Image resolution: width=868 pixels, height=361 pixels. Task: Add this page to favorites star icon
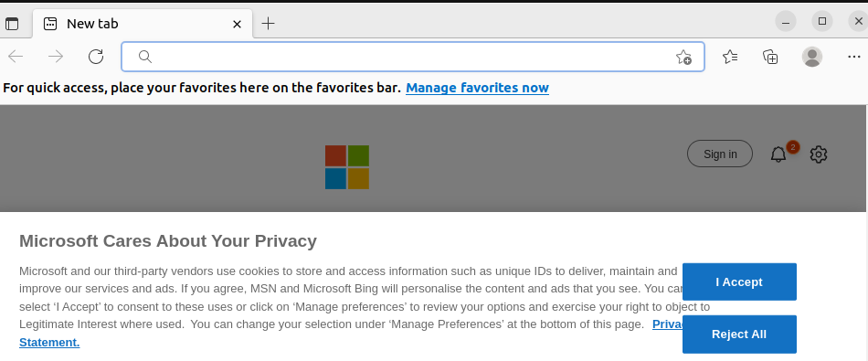click(683, 57)
